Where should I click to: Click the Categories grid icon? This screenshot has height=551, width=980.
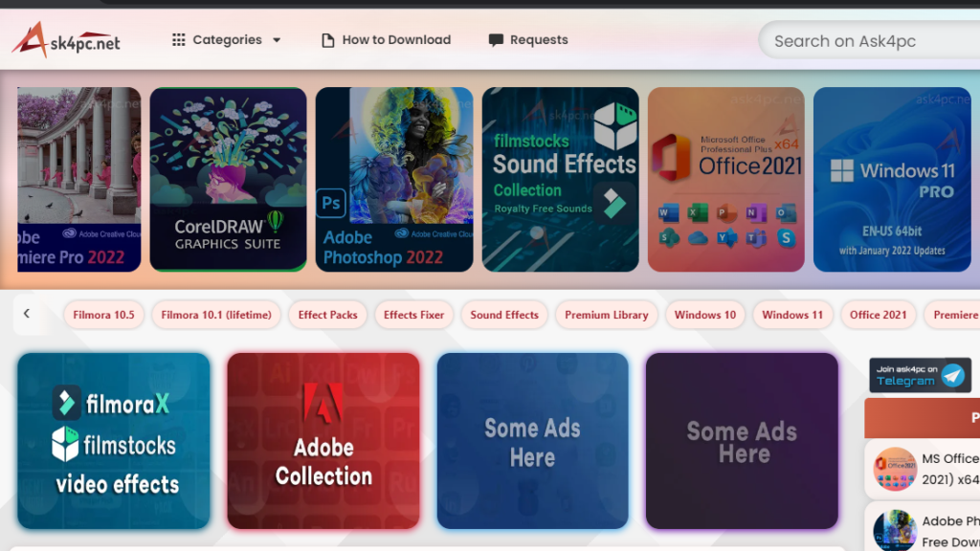pyautogui.click(x=179, y=40)
